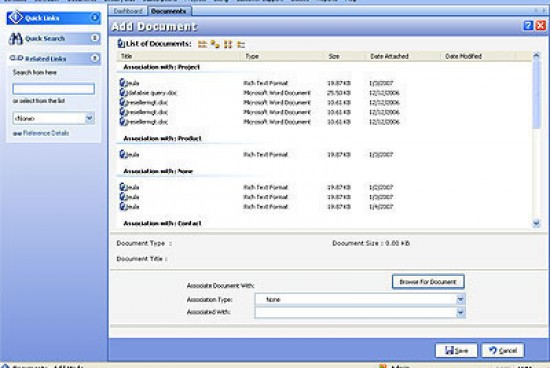Select the database query.doc row title
Screen dimensions: 550x368
pos(152,93)
